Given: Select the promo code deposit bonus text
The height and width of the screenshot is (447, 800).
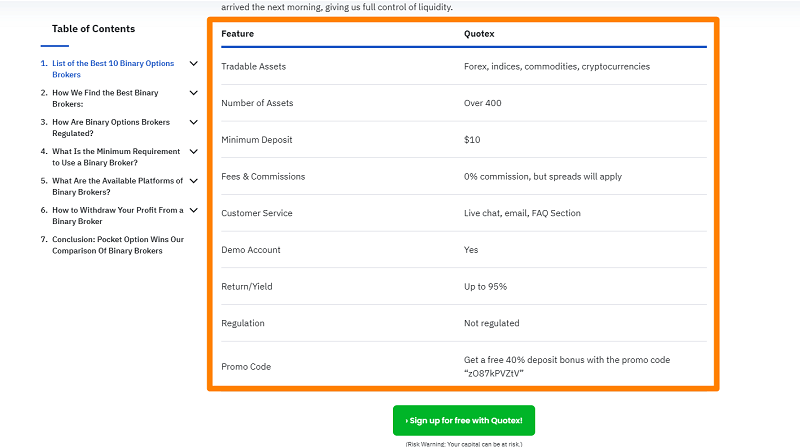Looking at the screenshot, I should tap(567, 366).
